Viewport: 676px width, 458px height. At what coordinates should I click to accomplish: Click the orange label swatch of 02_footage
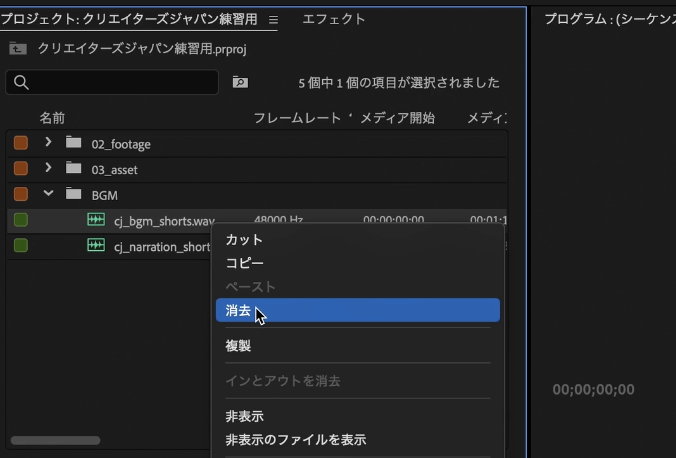[x=21, y=143]
